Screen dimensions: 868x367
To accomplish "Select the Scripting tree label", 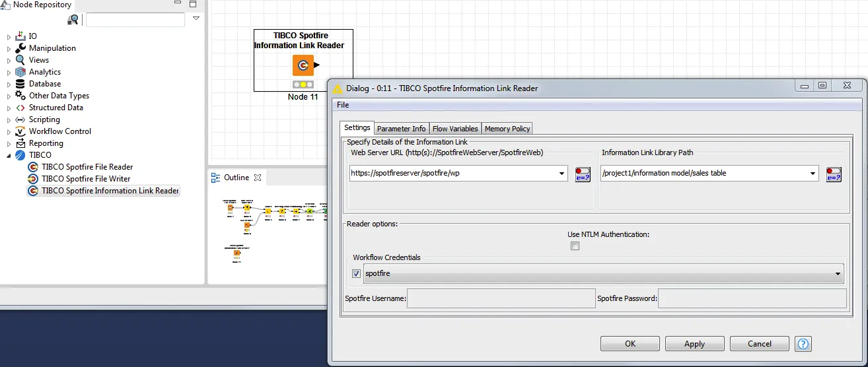I will coord(44,119).
